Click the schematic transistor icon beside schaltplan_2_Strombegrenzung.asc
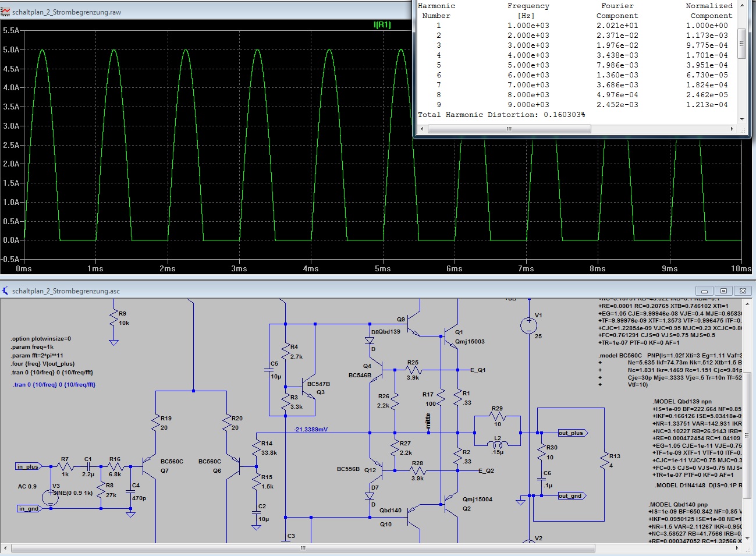 coord(6,291)
